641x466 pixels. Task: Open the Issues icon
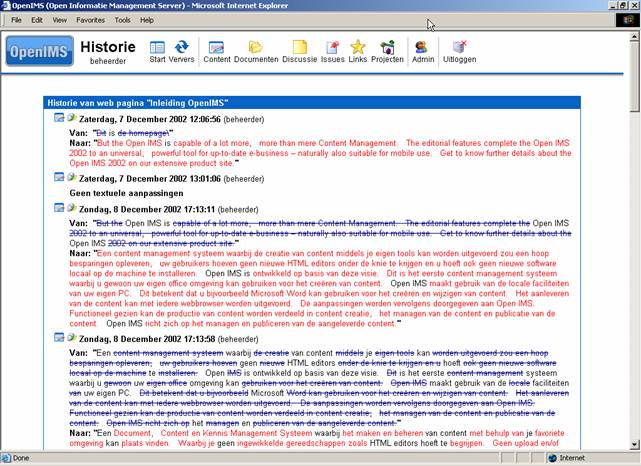point(332,47)
